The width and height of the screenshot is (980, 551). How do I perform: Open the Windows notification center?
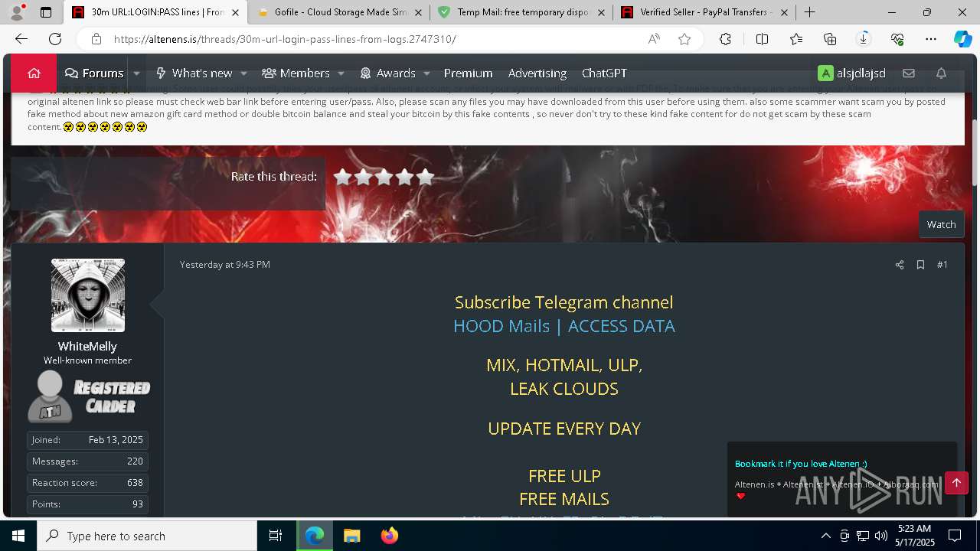click(x=955, y=536)
